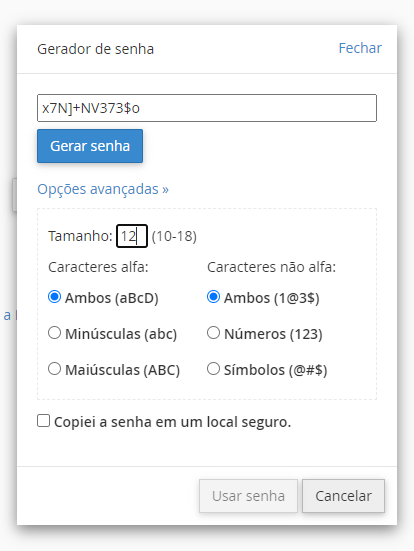Select Ambos (1@3$) non-alpha option

tap(213, 297)
